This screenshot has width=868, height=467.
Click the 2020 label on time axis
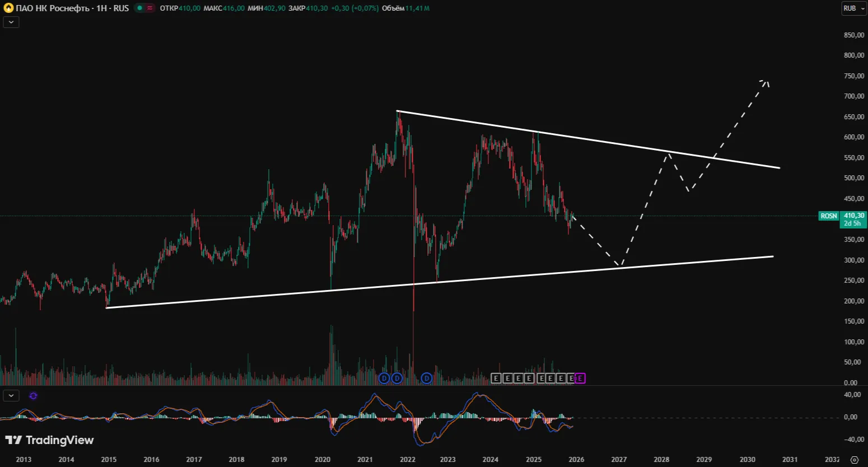(322, 460)
